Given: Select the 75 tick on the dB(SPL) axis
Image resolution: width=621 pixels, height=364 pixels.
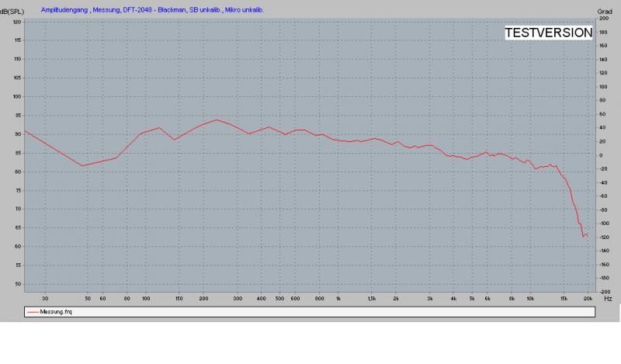Looking at the screenshot, I should (17, 190).
